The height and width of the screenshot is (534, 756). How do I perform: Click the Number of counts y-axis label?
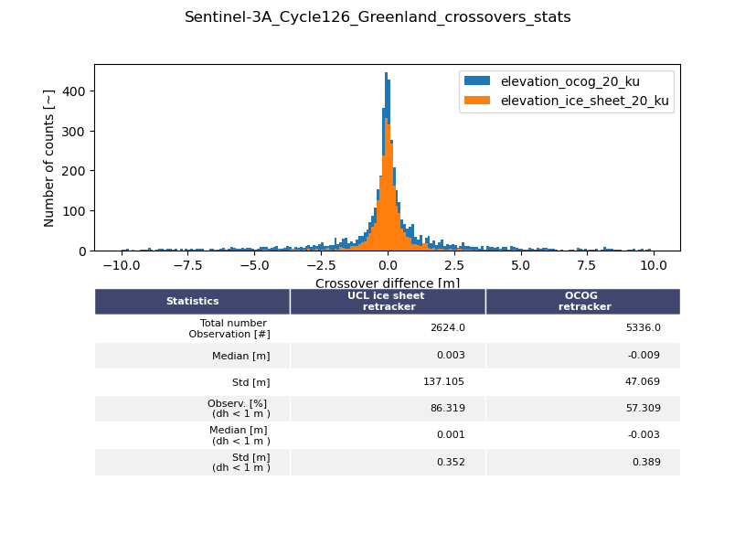point(48,158)
